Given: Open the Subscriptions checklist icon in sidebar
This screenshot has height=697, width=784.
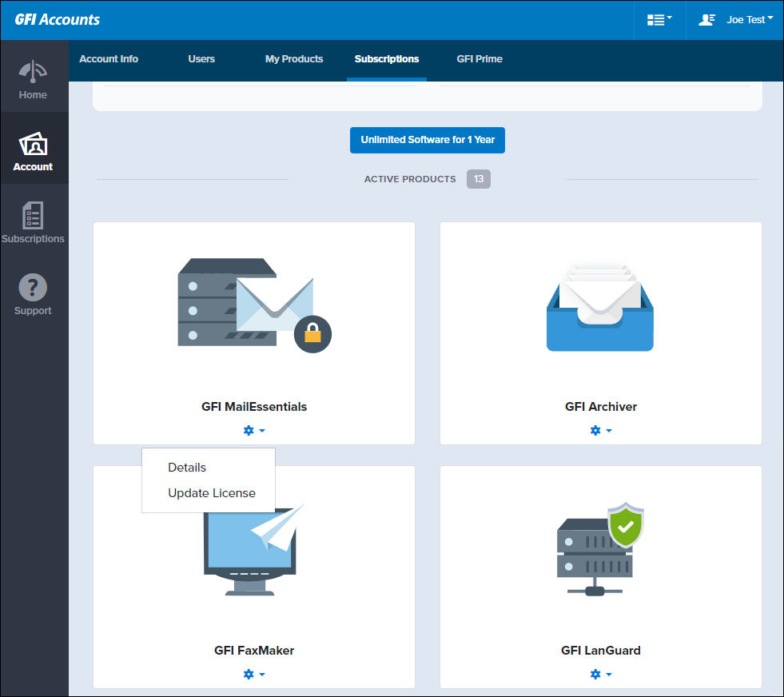Looking at the screenshot, I should coord(33,216).
